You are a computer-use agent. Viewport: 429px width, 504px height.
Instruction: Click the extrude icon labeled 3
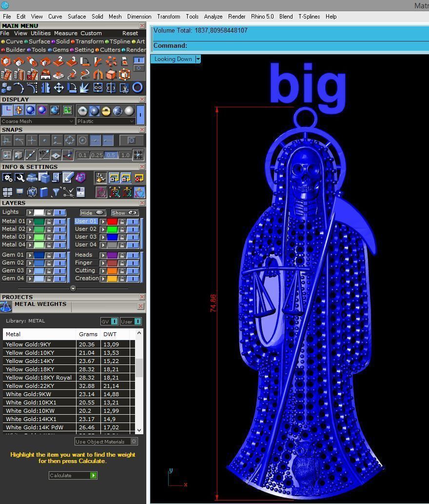tap(72, 61)
